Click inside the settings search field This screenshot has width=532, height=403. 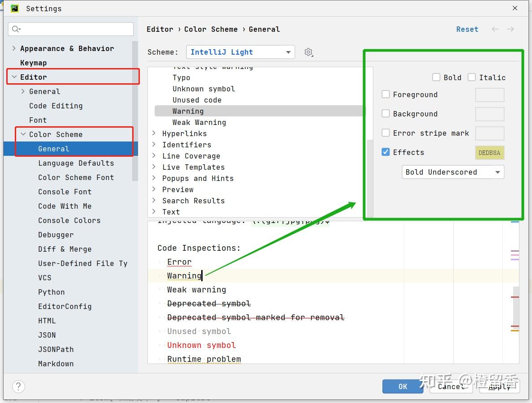pyautogui.click(x=72, y=29)
